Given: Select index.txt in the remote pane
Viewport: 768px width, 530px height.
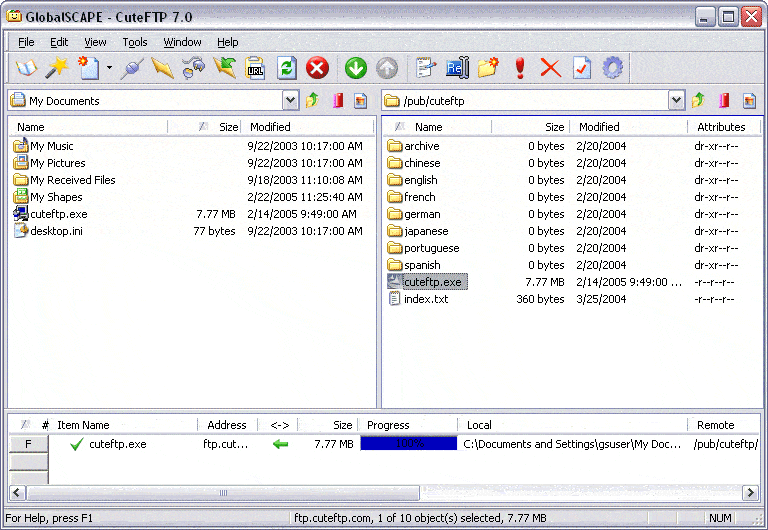Looking at the screenshot, I should coord(425,299).
